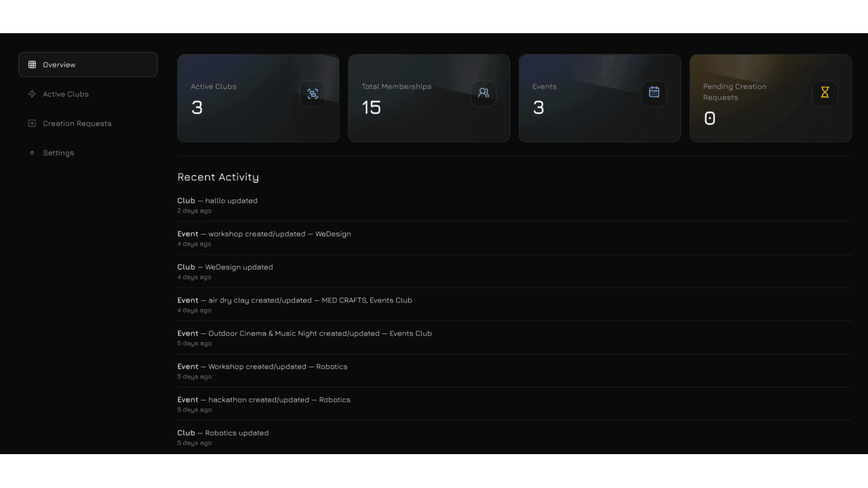Click the Overview grid icon in sidebar
868x488 pixels.
(32, 65)
